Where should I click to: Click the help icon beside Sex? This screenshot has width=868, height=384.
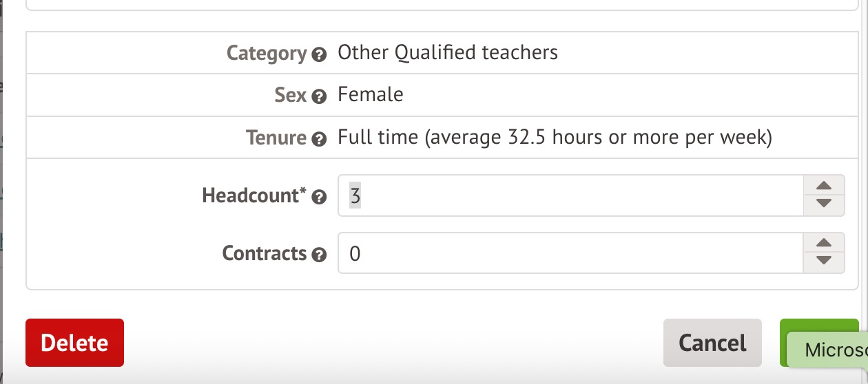coord(319,97)
